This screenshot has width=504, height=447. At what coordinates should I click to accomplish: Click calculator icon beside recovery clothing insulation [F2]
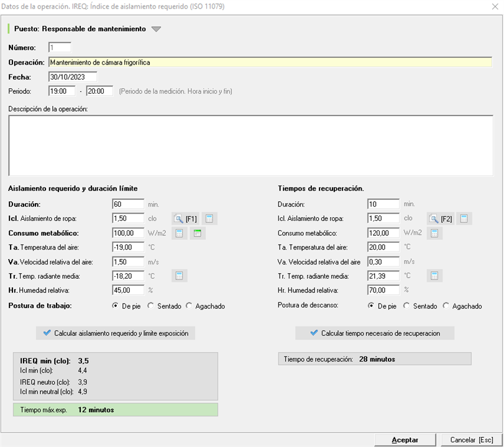point(464,219)
